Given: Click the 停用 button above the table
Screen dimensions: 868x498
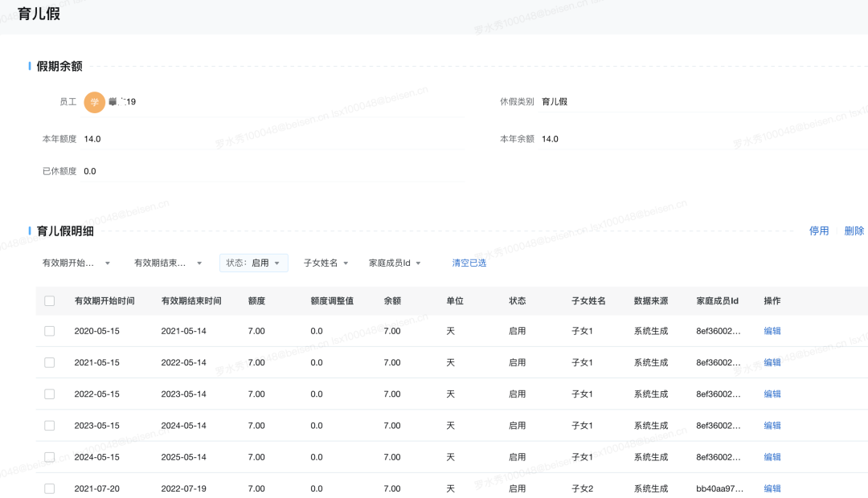Looking at the screenshot, I should (818, 231).
